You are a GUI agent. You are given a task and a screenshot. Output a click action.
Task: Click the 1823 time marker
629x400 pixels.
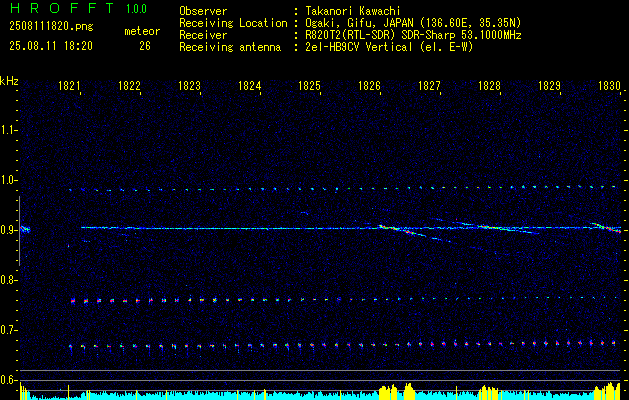[189, 86]
